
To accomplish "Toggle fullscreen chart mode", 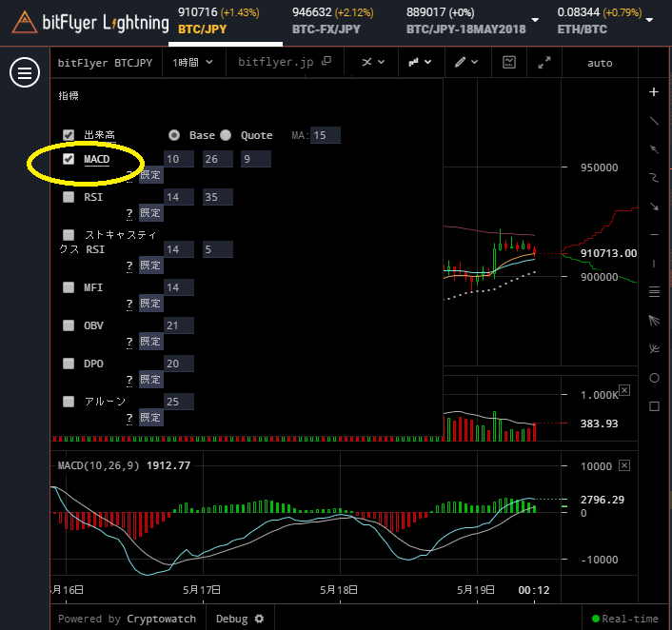I will point(544,62).
